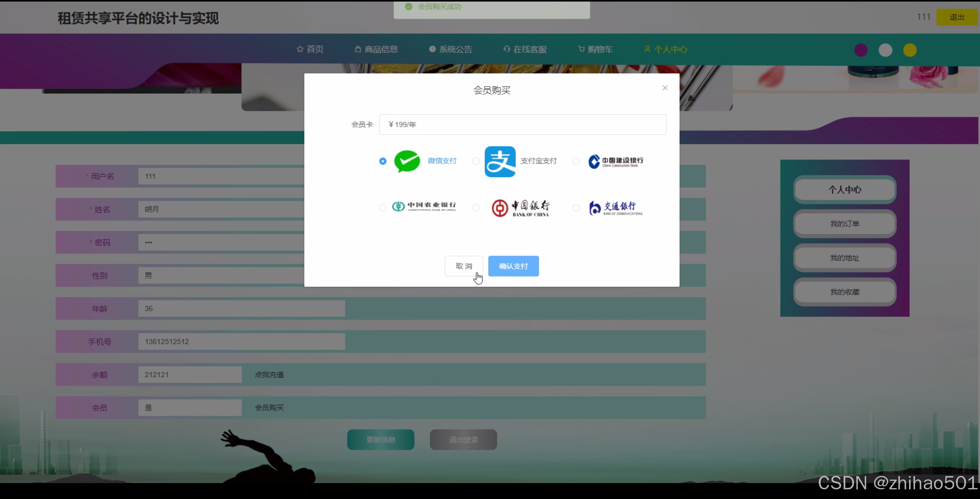Open 我的地址 in the sidebar
Viewport: 980px width, 499px height.
tap(845, 258)
